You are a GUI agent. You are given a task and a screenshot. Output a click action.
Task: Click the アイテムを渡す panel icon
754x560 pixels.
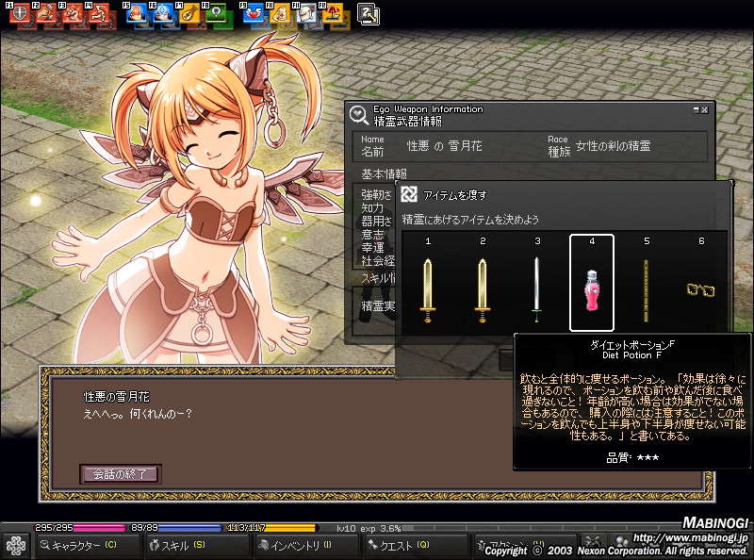[409, 194]
